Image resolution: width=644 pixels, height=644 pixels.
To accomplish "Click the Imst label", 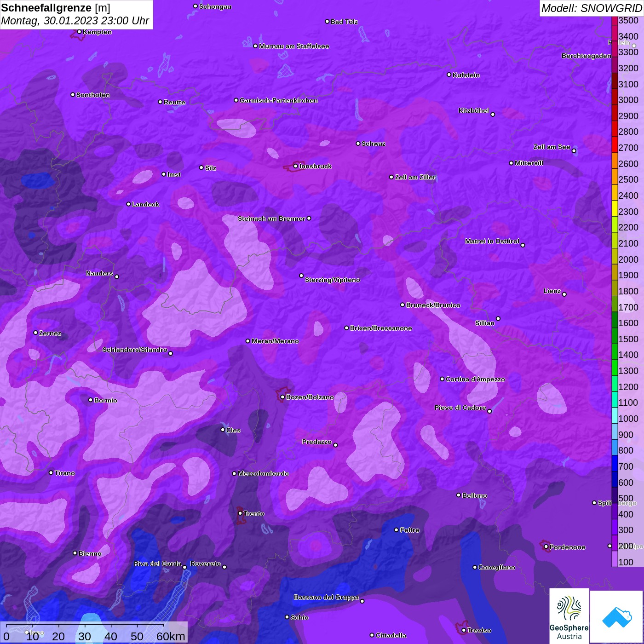I will (x=174, y=174).
